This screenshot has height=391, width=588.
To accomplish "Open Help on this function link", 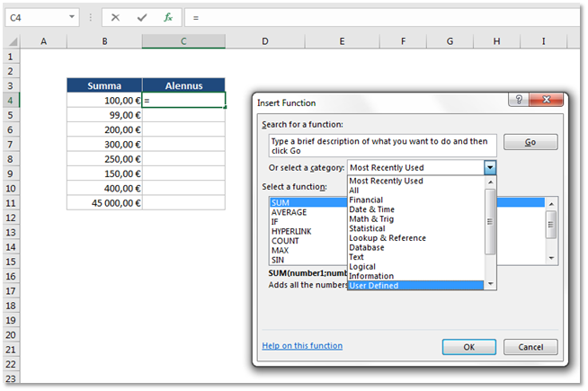I will point(302,345).
